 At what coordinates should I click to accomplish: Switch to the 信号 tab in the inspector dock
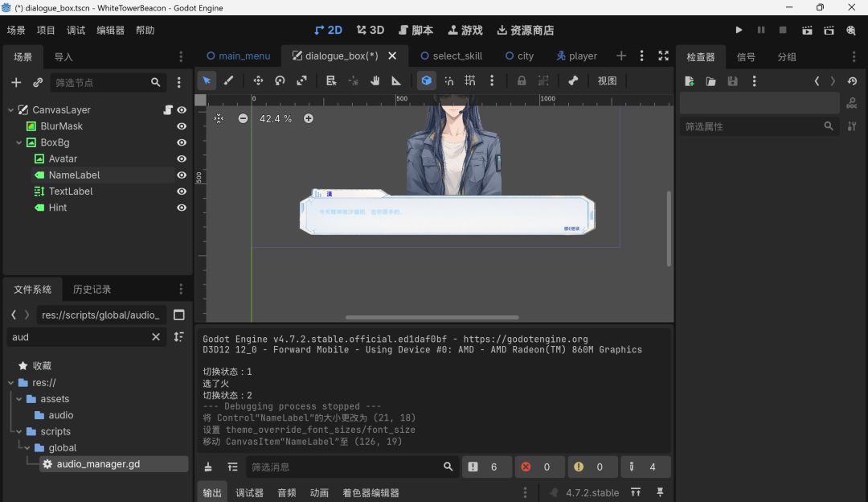click(x=746, y=57)
